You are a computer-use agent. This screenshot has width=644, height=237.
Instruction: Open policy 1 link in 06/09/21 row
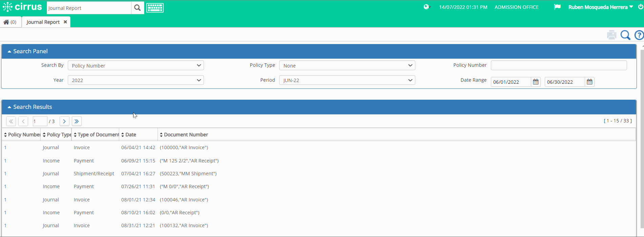(x=5, y=161)
